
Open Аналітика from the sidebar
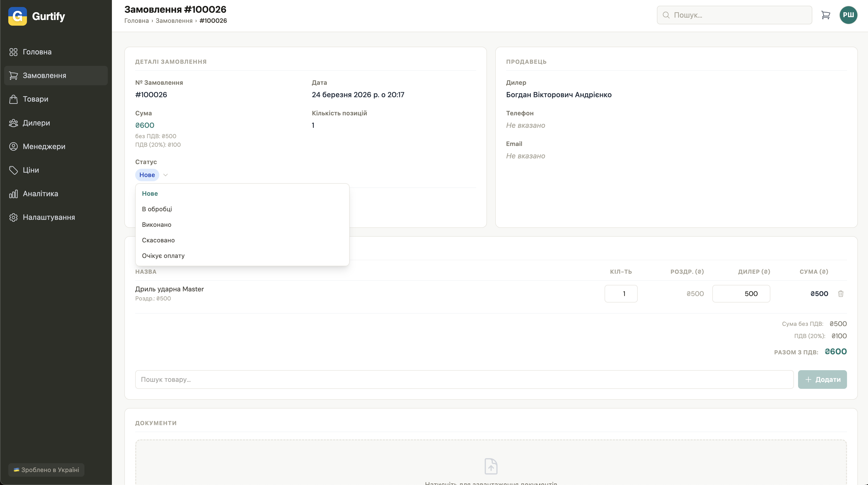coord(40,194)
